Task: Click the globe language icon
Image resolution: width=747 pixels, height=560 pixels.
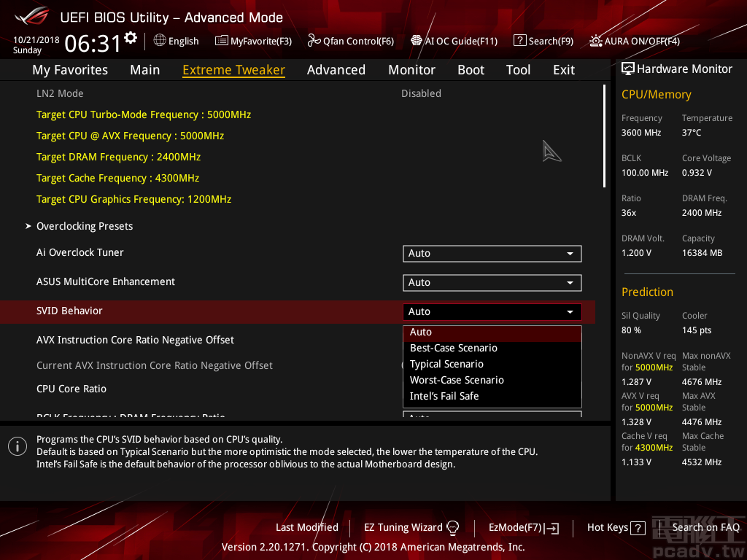Action: tap(160, 41)
